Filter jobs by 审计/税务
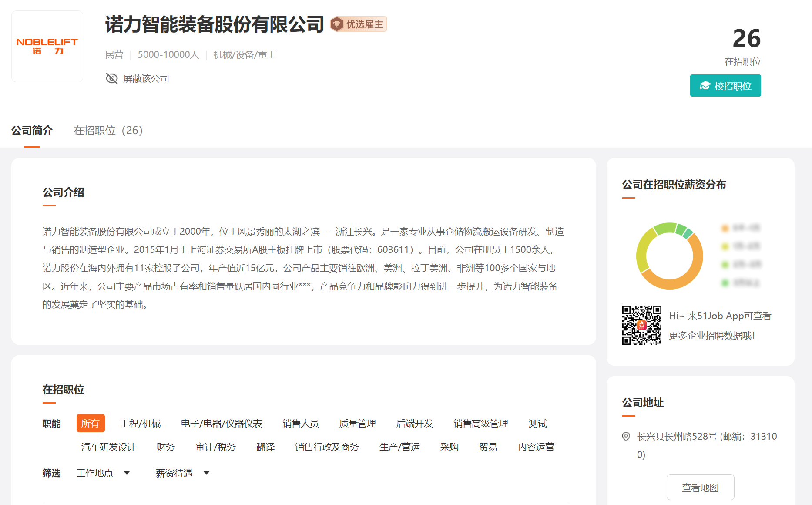This screenshot has width=812, height=505. pyautogui.click(x=215, y=447)
